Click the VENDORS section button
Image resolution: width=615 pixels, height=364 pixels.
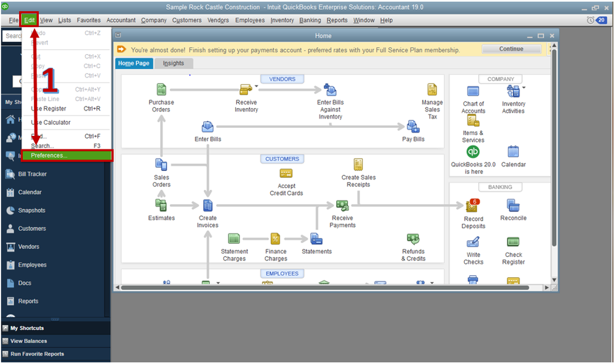(x=282, y=79)
